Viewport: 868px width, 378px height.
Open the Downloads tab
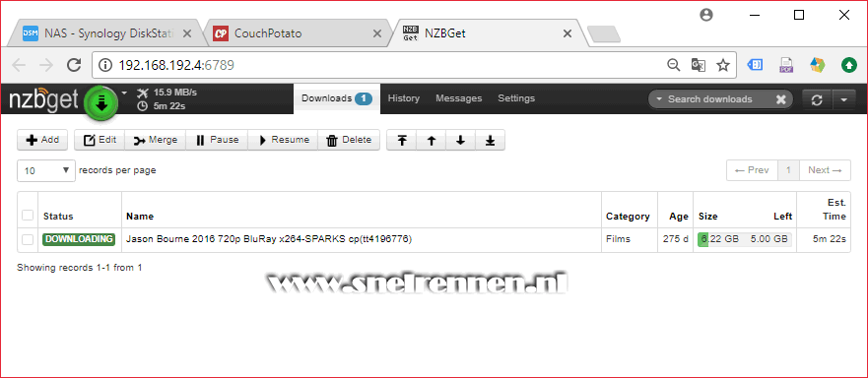tap(337, 98)
